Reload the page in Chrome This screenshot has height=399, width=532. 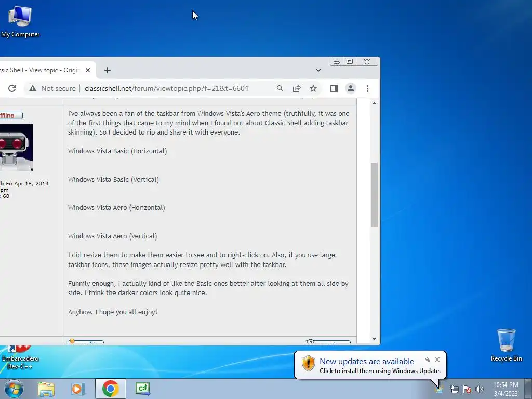click(x=12, y=88)
